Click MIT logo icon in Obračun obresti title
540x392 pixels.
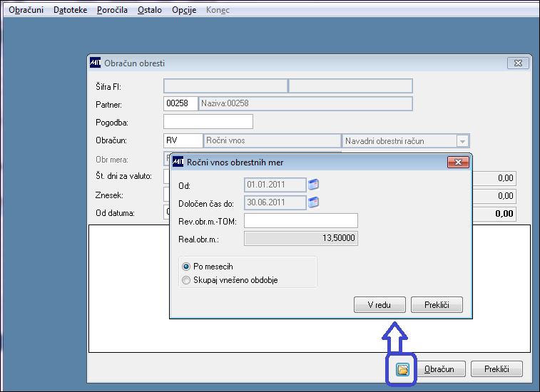point(95,63)
